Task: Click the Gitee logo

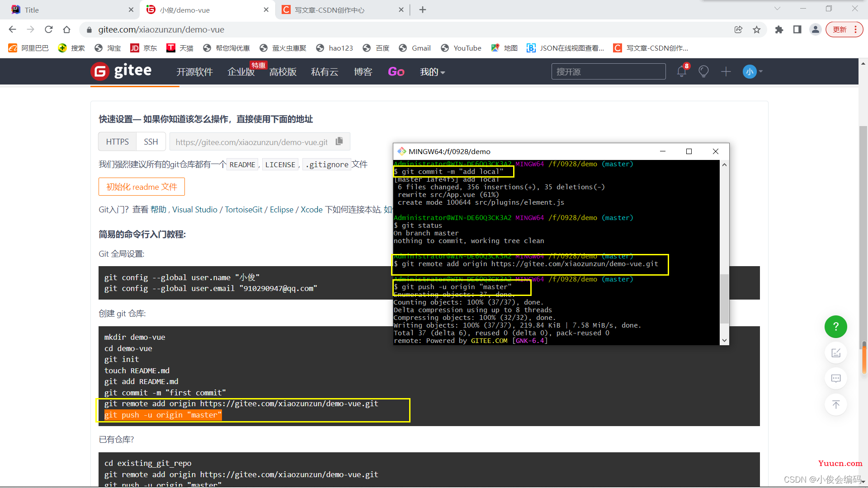Action: (121, 71)
